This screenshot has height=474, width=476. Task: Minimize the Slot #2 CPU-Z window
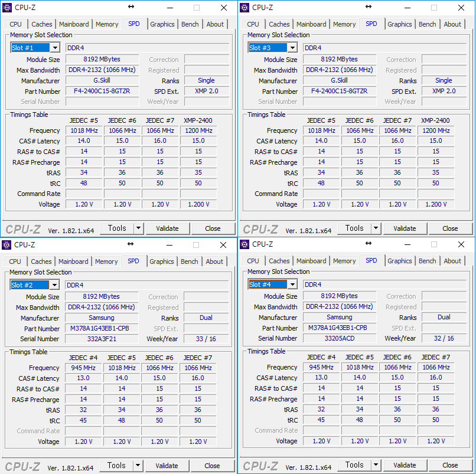[x=169, y=245]
